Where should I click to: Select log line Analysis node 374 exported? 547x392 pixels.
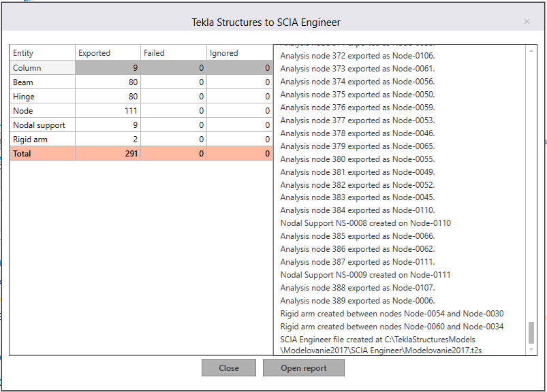click(x=358, y=82)
